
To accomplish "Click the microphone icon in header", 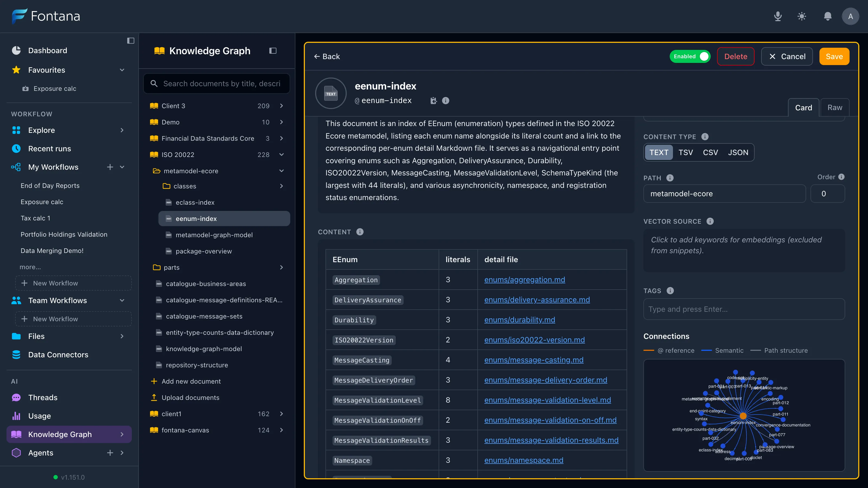I will pyautogui.click(x=778, y=16).
